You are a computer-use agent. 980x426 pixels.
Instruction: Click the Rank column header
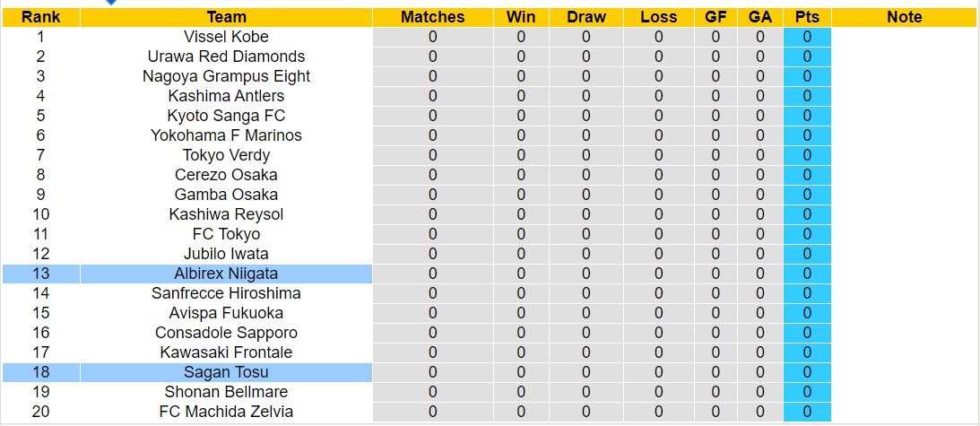click(40, 17)
